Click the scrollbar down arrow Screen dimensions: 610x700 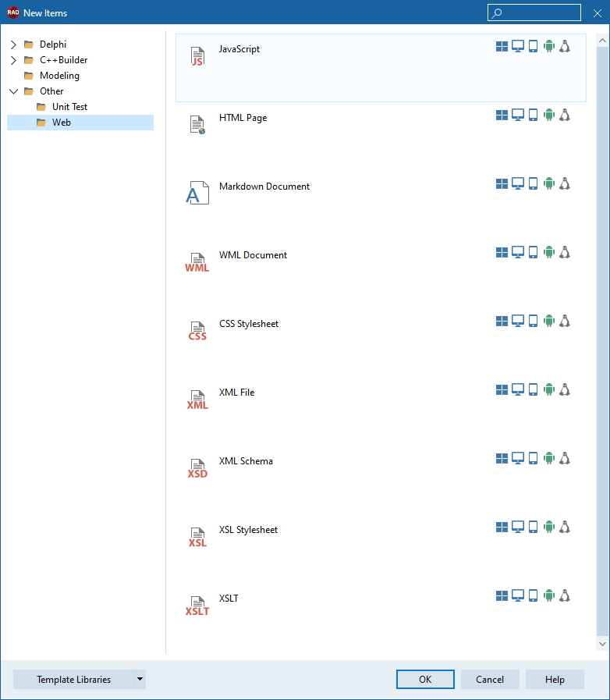click(602, 644)
